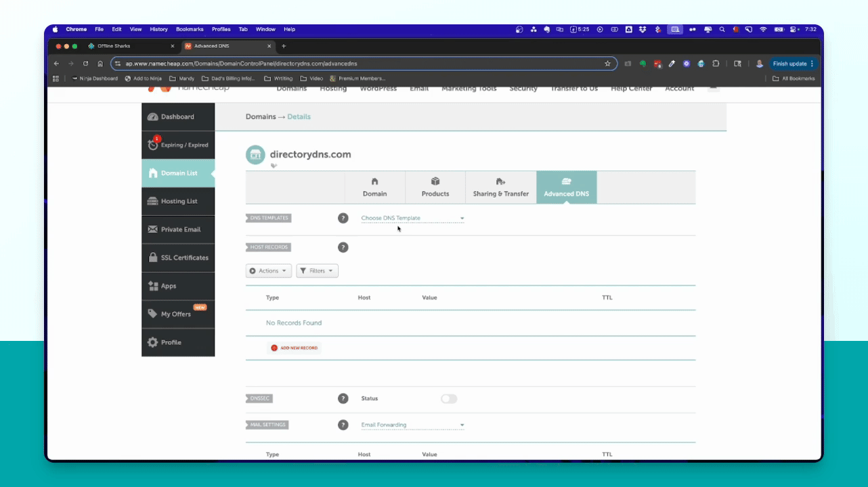Image resolution: width=868 pixels, height=487 pixels.
Task: Close the Advanced DNS browser tab
Action: pyautogui.click(x=269, y=46)
